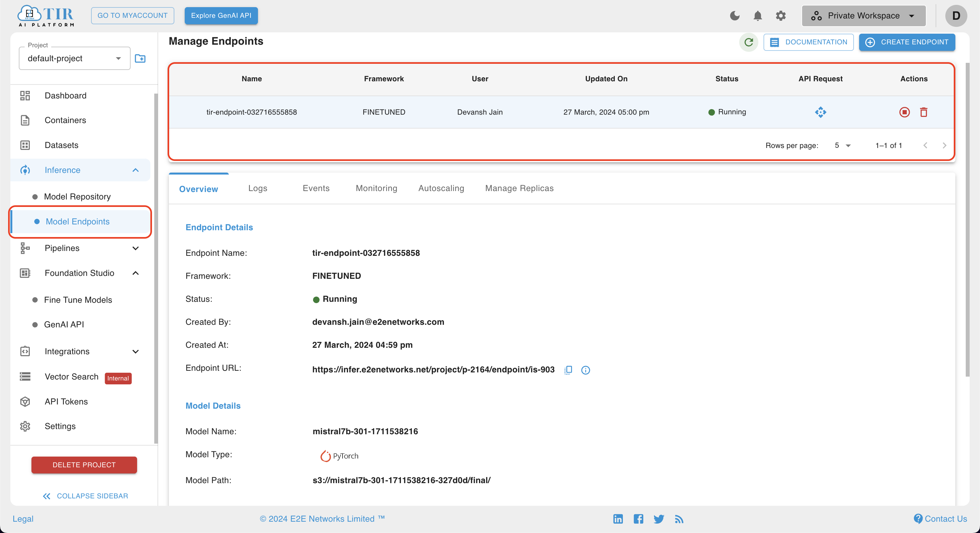The width and height of the screenshot is (980, 533).
Task: Open the Project default-project dropdown
Action: (x=75, y=58)
